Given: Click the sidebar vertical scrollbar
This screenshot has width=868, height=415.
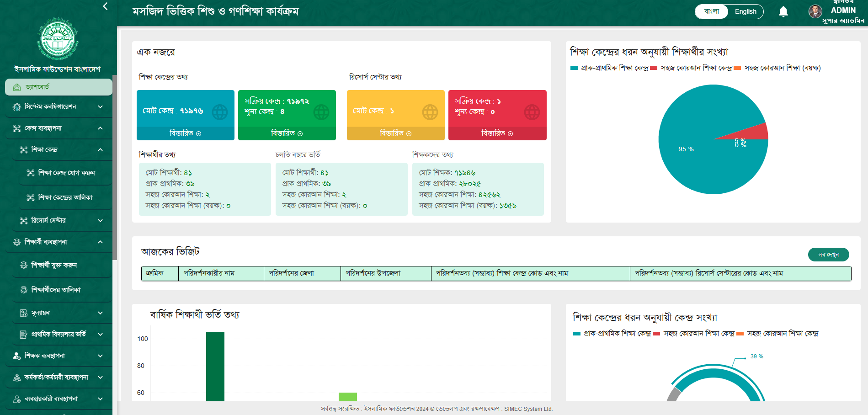Looking at the screenshot, I should pyautogui.click(x=115, y=167).
